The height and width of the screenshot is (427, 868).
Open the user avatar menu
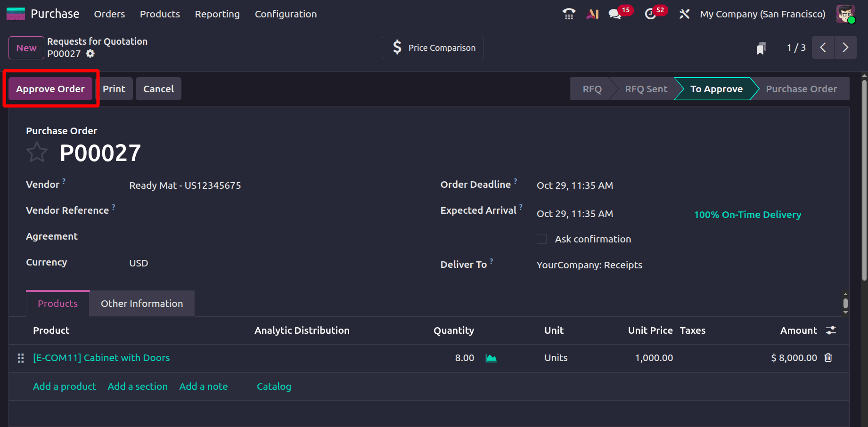pyautogui.click(x=845, y=14)
